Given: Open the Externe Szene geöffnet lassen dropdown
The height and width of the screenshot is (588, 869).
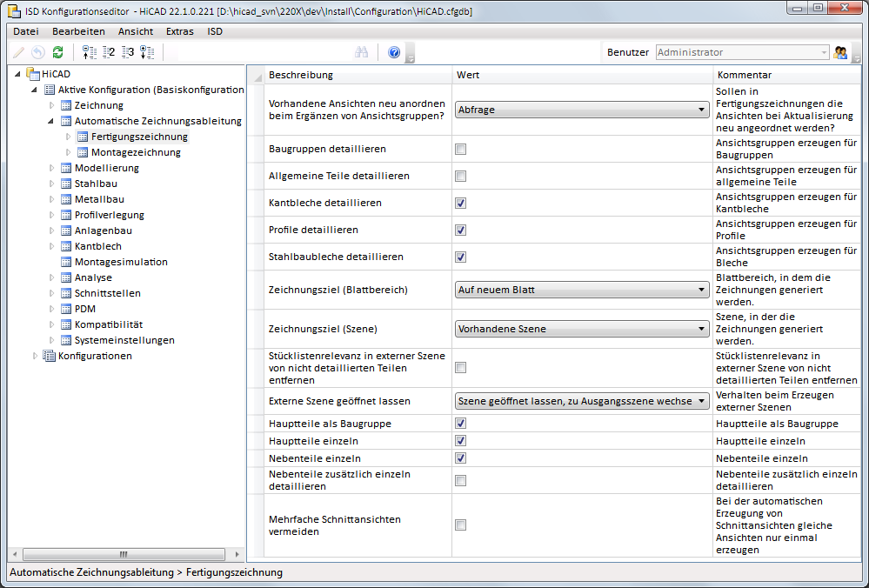Looking at the screenshot, I should tap(581, 401).
